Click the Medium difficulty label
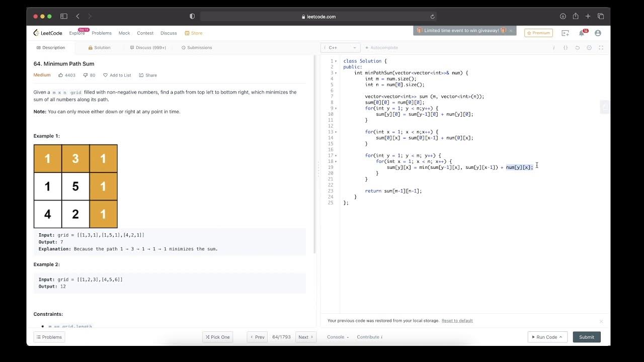Screen dimensions: 644x362 [x=42, y=75]
